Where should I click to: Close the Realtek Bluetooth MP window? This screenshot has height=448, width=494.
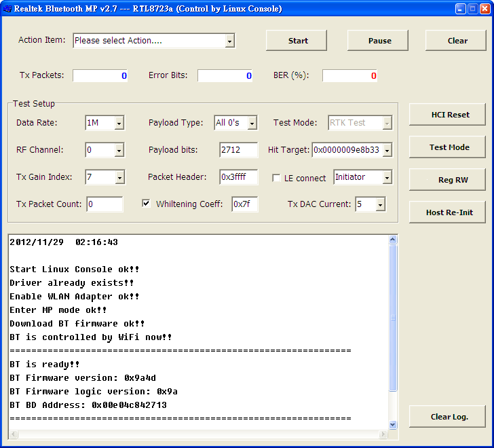click(484, 9)
